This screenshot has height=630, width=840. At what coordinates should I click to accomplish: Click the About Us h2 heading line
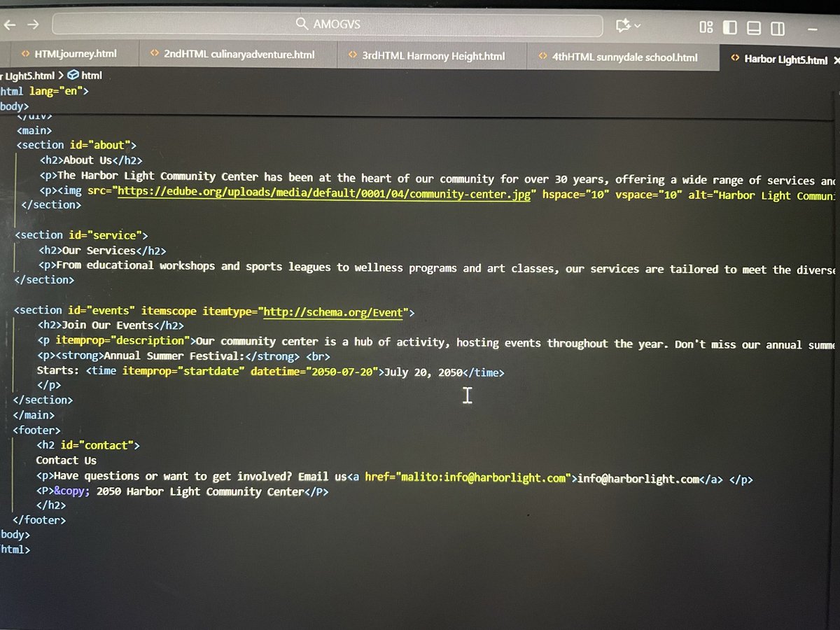pos(91,160)
